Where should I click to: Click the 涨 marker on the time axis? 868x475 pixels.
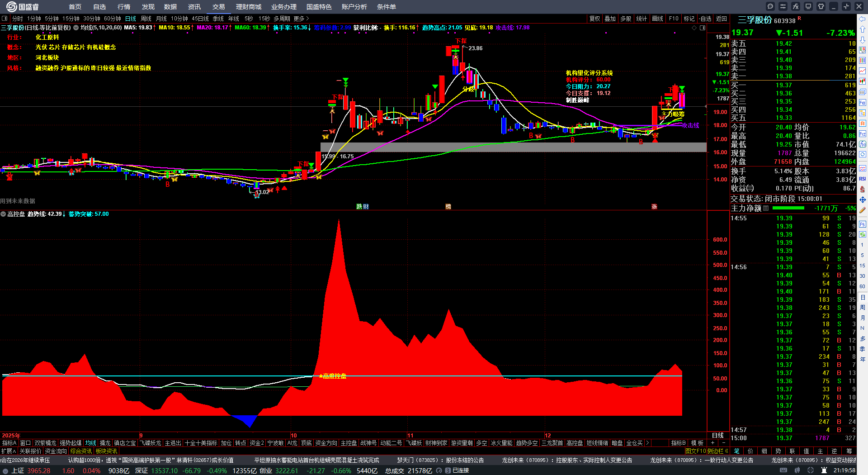click(x=654, y=206)
